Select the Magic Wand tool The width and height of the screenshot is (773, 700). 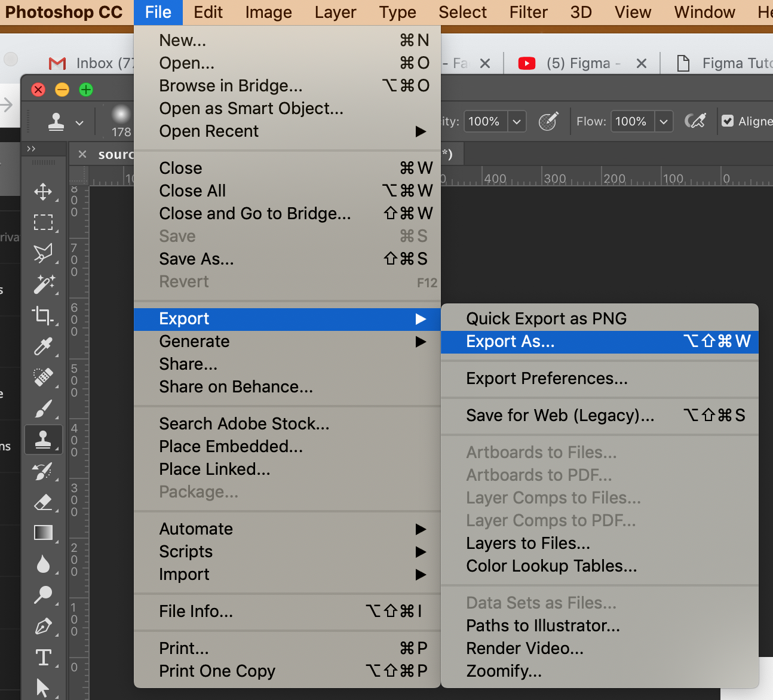tap(43, 284)
